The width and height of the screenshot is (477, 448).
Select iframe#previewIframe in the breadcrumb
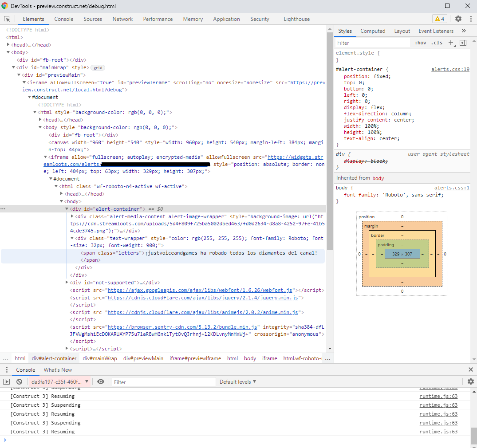pyautogui.click(x=195, y=358)
